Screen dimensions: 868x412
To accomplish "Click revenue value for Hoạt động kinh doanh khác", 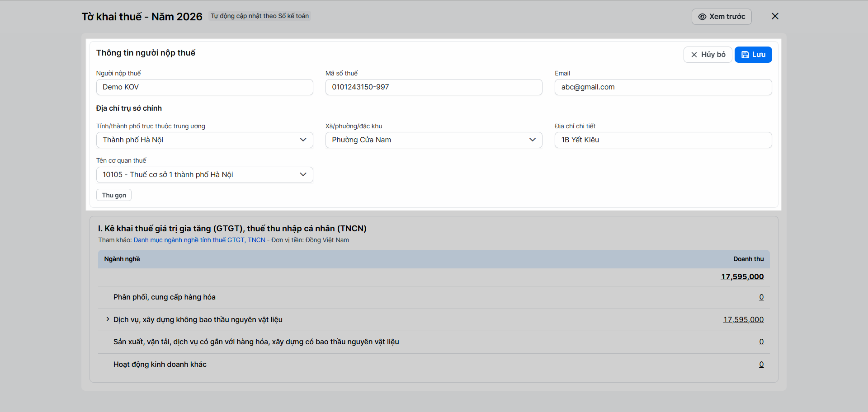I will 761,365.
